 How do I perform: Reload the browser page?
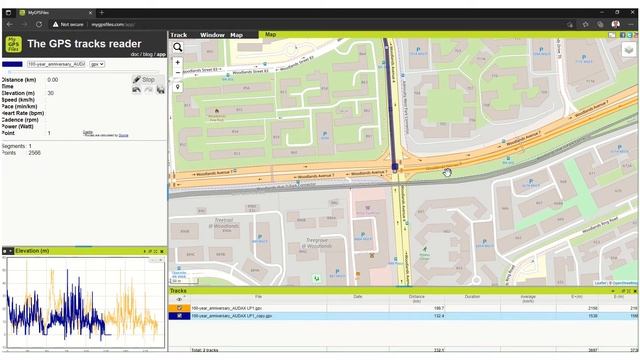point(39,24)
